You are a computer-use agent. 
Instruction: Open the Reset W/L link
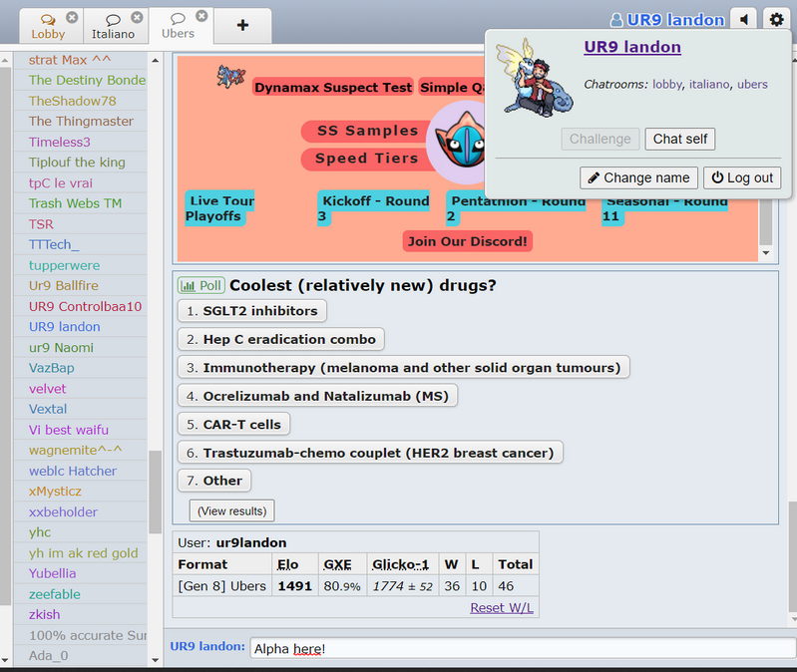click(501, 607)
